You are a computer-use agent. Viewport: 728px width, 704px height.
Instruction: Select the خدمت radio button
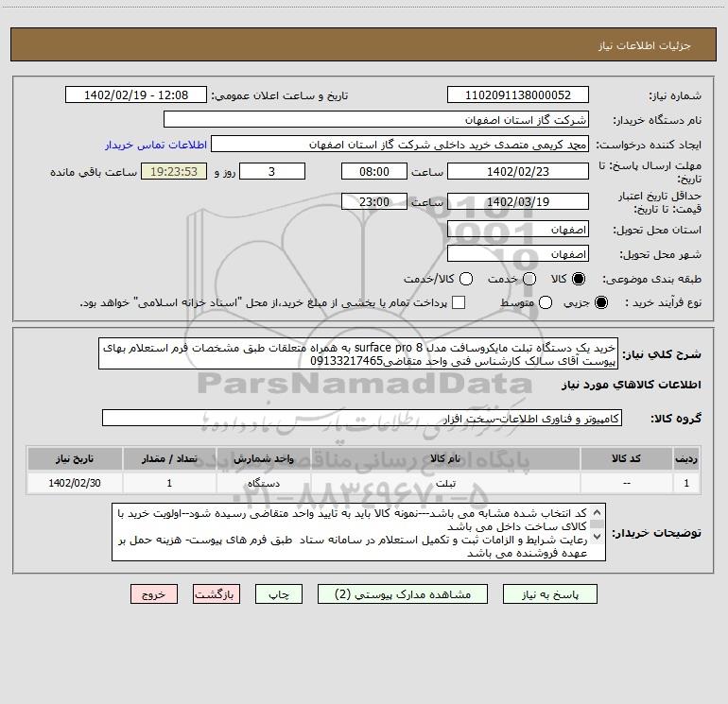click(x=529, y=279)
